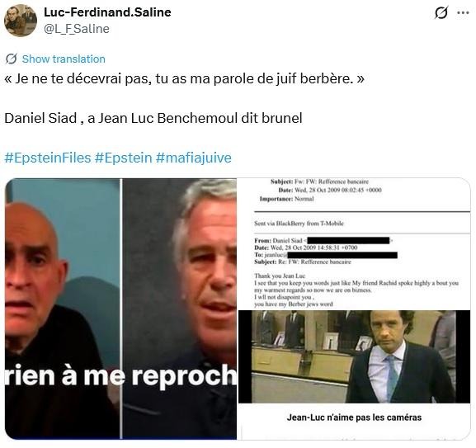Click the Luc-Ferdinand.Saline profile avatar

[21, 21]
